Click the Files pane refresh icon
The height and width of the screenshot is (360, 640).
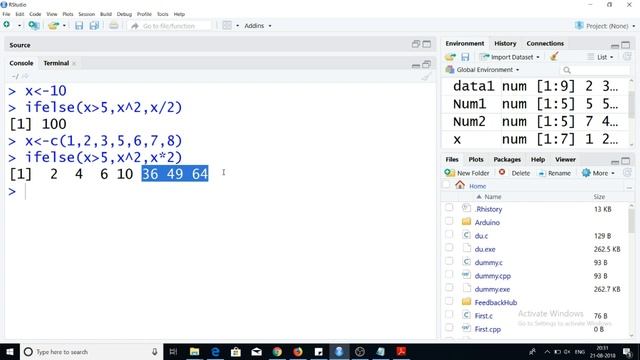(x=627, y=173)
